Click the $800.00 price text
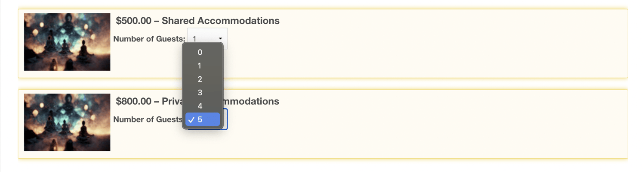 click(x=133, y=101)
